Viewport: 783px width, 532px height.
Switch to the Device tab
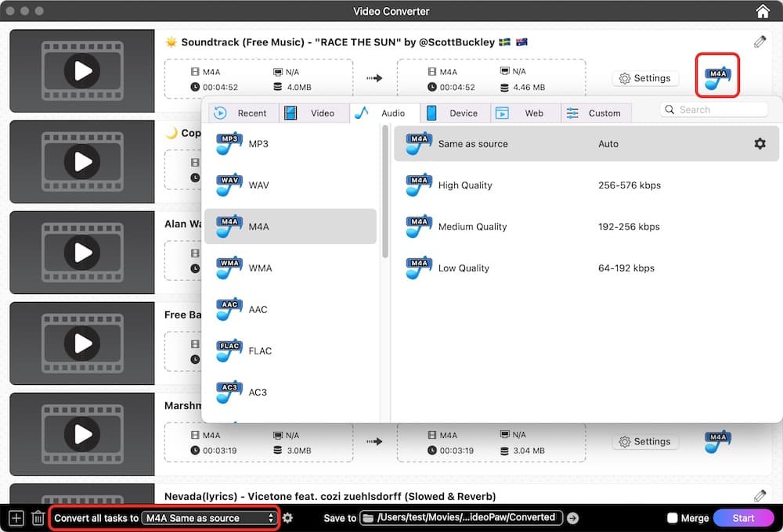pos(455,113)
